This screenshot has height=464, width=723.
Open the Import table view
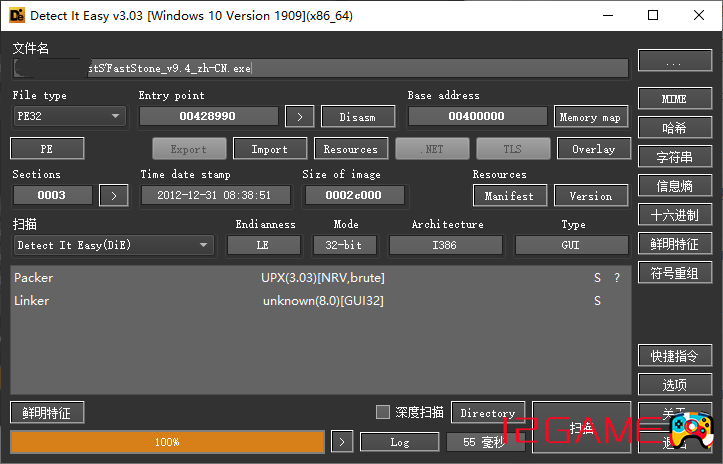coord(270,149)
